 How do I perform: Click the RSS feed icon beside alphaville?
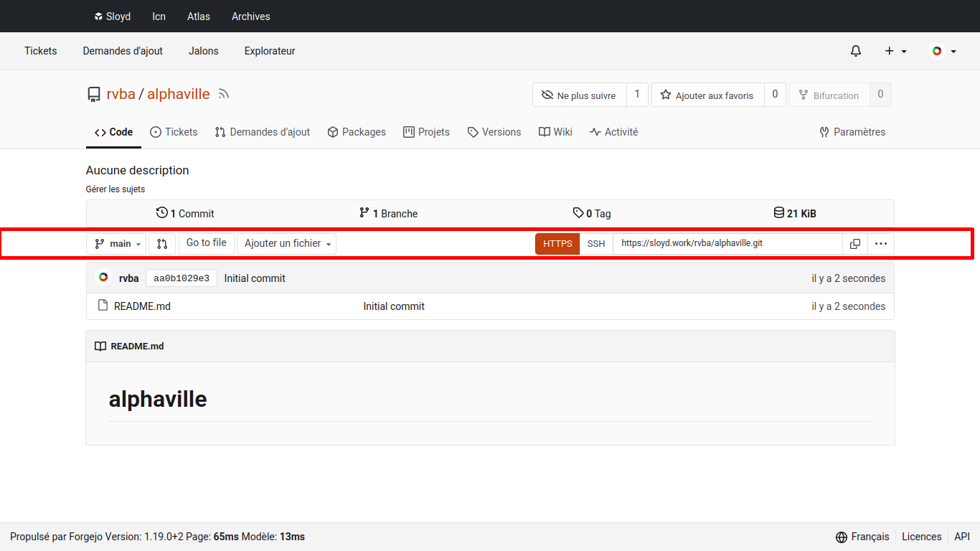(224, 94)
